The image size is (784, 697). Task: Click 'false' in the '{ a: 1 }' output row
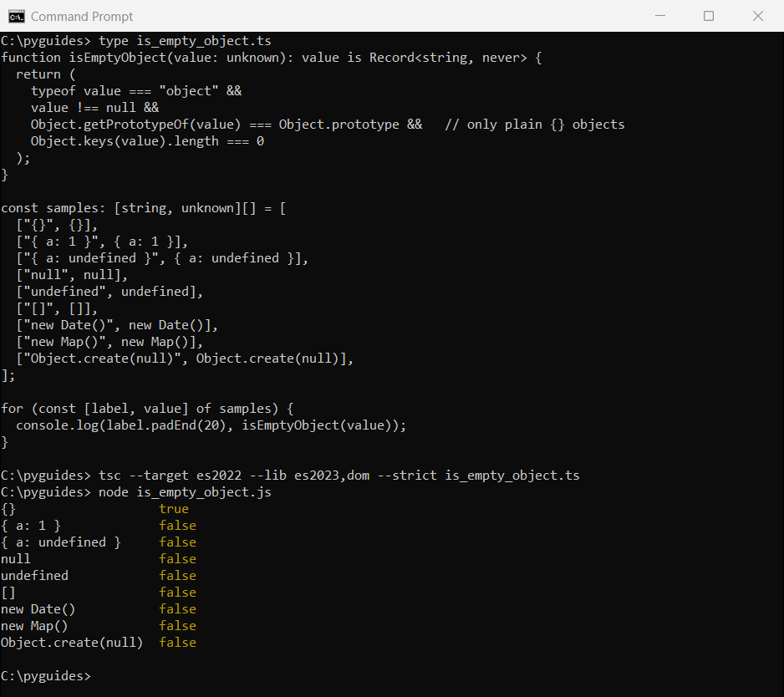(177, 526)
